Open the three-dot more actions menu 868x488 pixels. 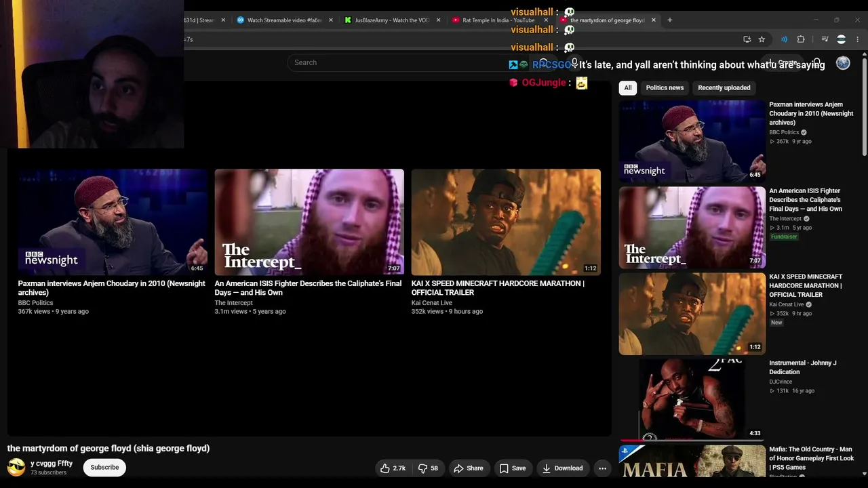pos(602,468)
